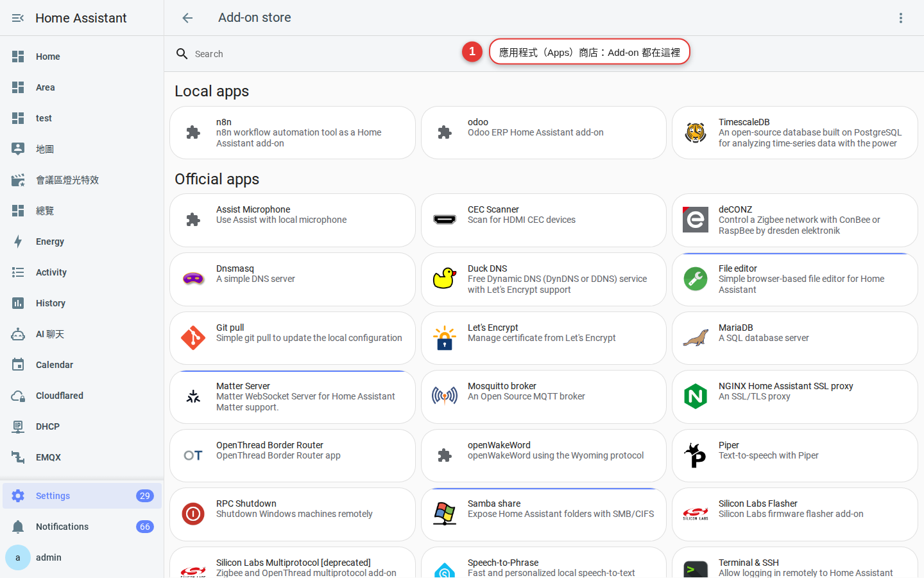Open the n8n local app card

[x=293, y=132]
